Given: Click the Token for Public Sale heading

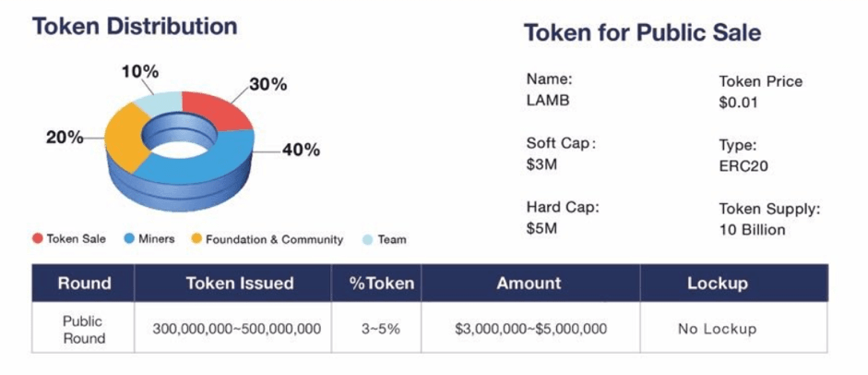Looking at the screenshot, I should (642, 32).
